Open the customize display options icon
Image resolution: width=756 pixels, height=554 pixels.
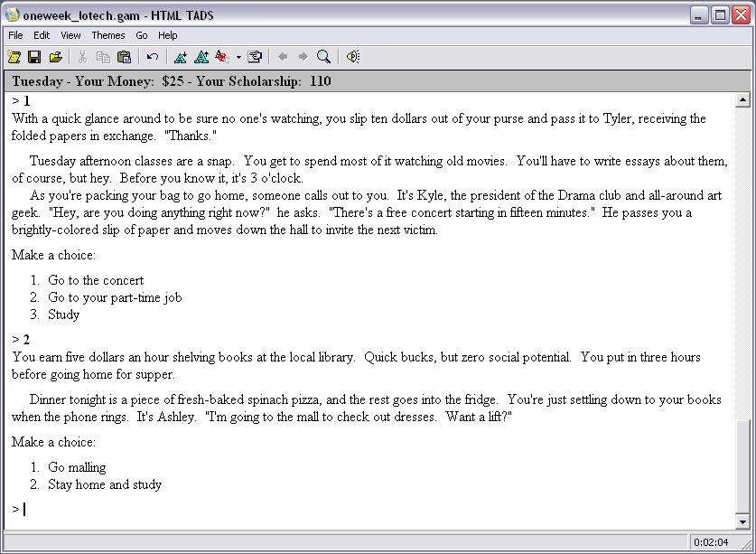pos(255,57)
